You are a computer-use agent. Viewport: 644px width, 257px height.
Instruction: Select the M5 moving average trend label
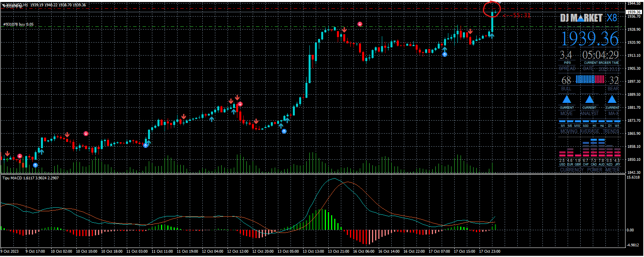coord(570,126)
